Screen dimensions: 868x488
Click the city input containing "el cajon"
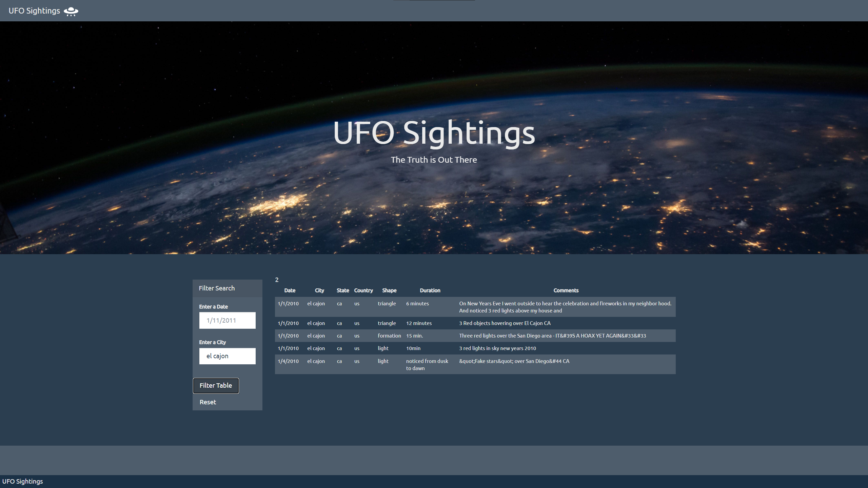227,356
